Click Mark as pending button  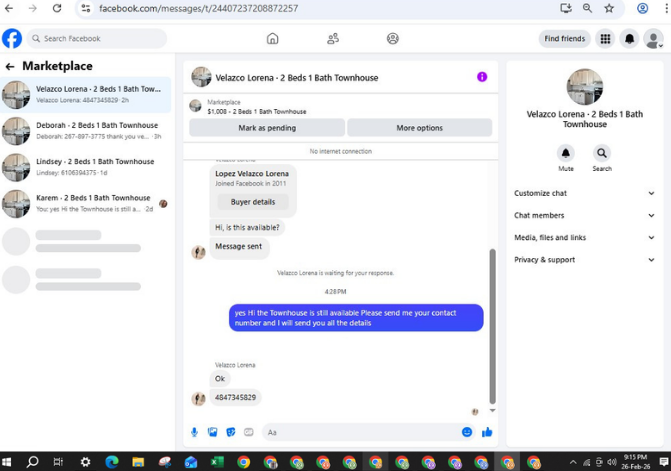[x=267, y=128]
